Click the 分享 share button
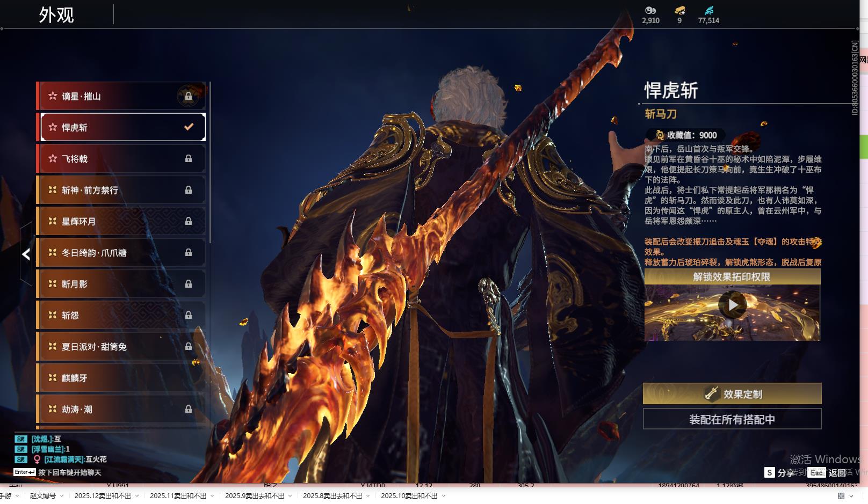Image resolution: width=868 pixels, height=504 pixels. tap(786, 473)
